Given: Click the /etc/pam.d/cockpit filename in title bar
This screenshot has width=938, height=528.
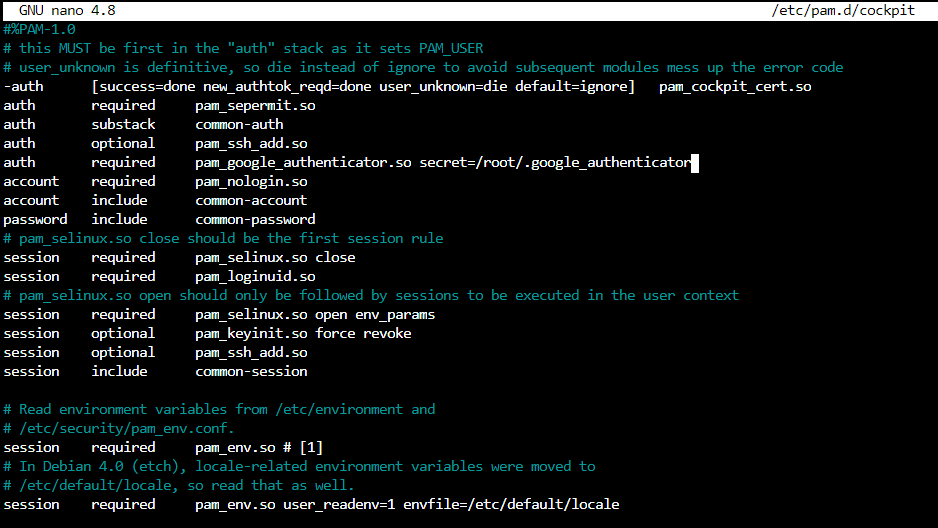Looking at the screenshot, I should click(843, 10).
